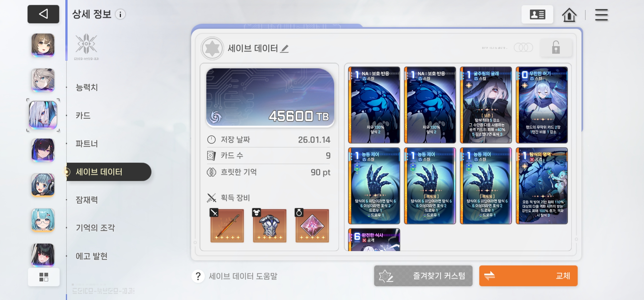Click the 즐겨찾기 커스텀 button

(x=423, y=276)
